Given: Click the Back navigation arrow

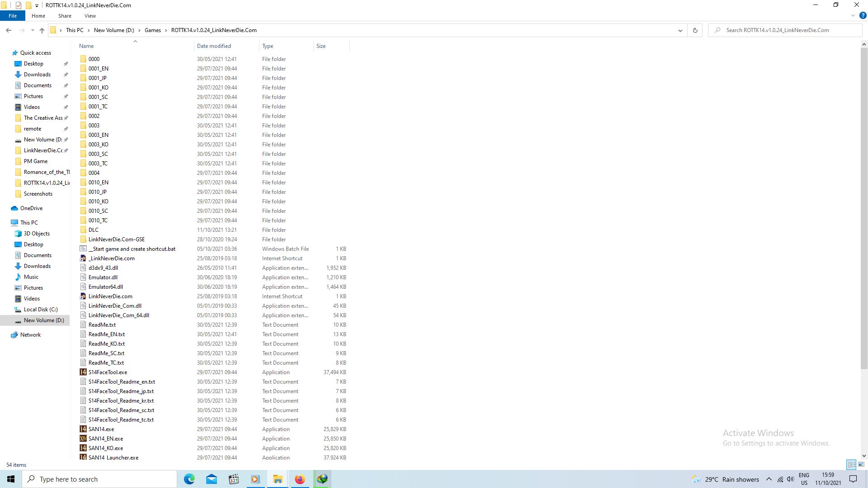Looking at the screenshot, I should [x=9, y=30].
